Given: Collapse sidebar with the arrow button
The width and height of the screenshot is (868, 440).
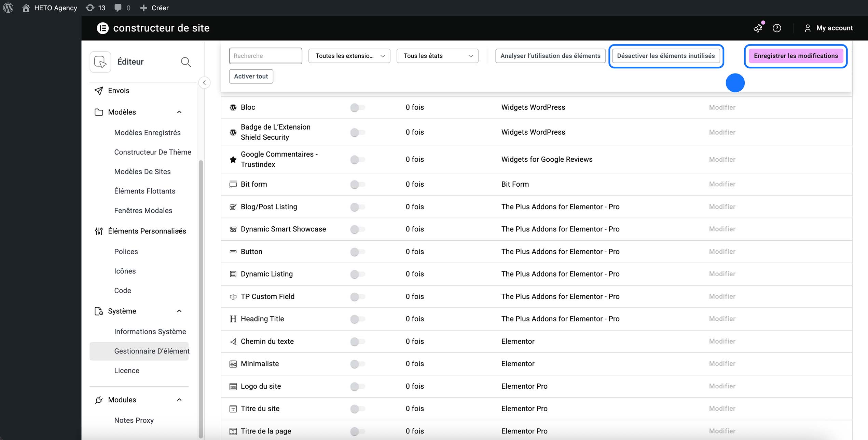Looking at the screenshot, I should coord(204,82).
